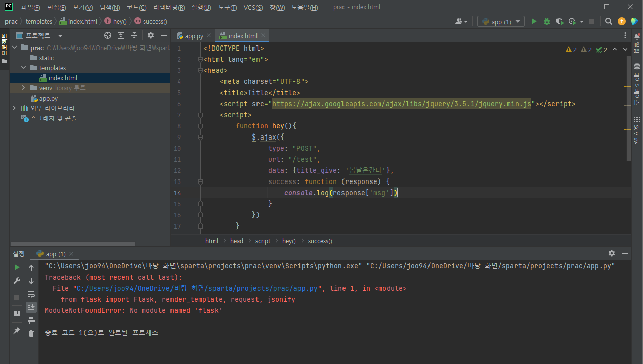The width and height of the screenshot is (643, 364).
Task: Expand the 외부 라이브러리 node
Action: click(x=14, y=108)
